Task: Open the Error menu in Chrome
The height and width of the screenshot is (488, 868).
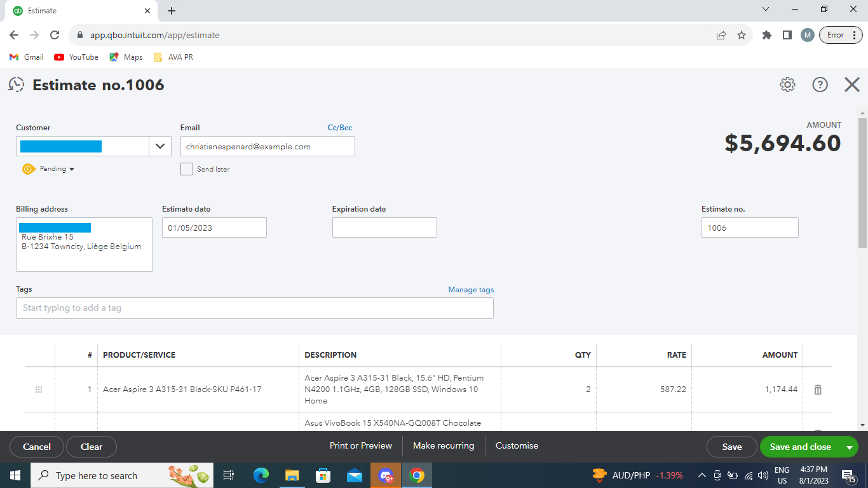Action: tap(841, 35)
